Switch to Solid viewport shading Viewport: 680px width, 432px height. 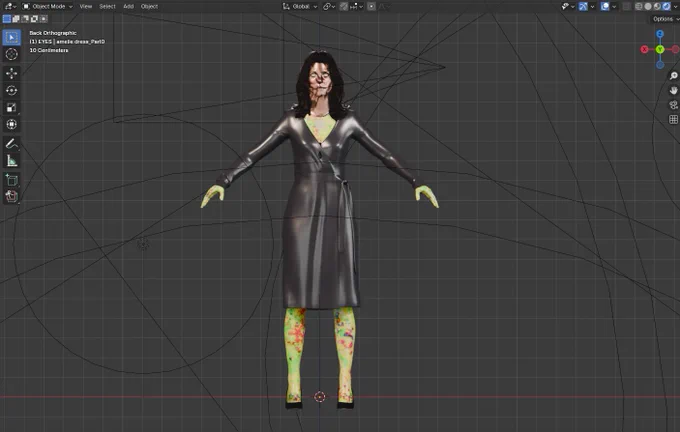(648, 6)
